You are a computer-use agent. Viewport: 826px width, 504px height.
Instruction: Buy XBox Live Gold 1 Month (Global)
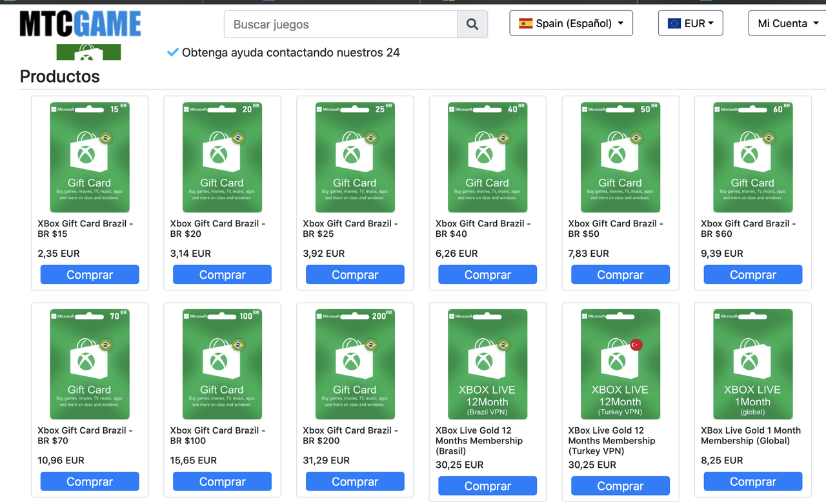[x=753, y=481]
